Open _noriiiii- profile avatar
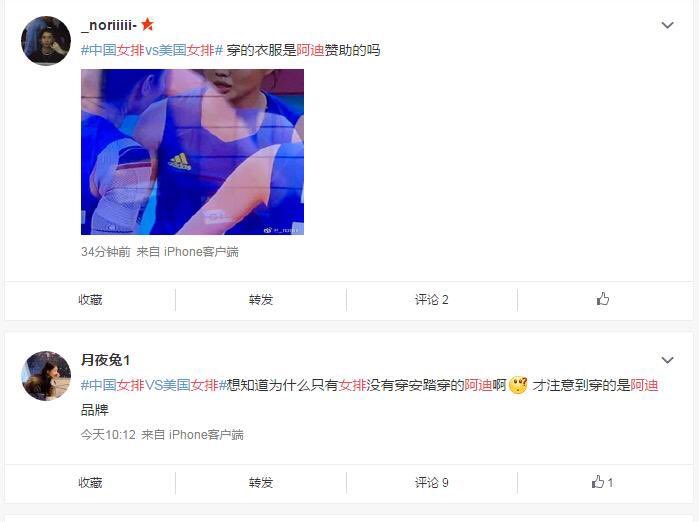Viewport: 699px width, 522px height. 46,41
